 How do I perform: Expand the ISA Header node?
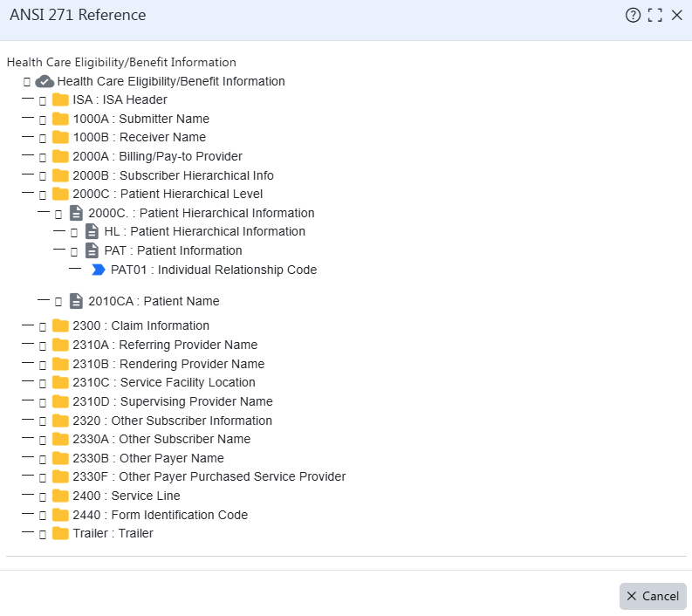click(x=43, y=101)
